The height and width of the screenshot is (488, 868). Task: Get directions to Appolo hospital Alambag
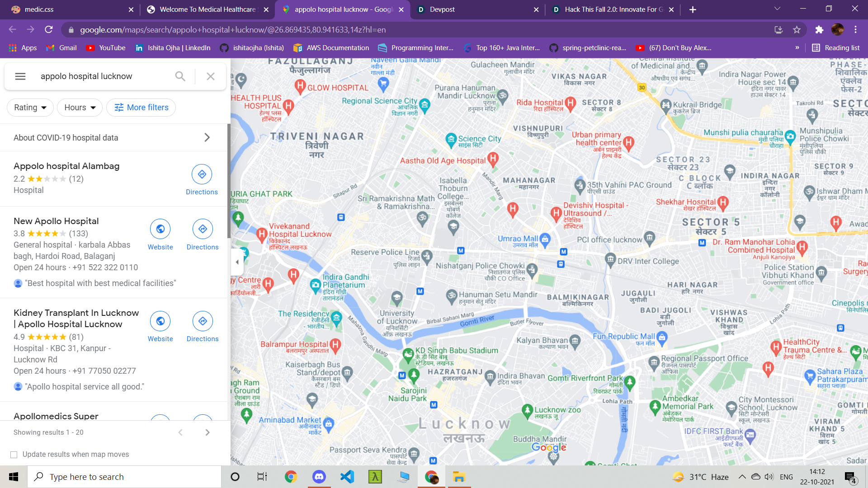(202, 174)
